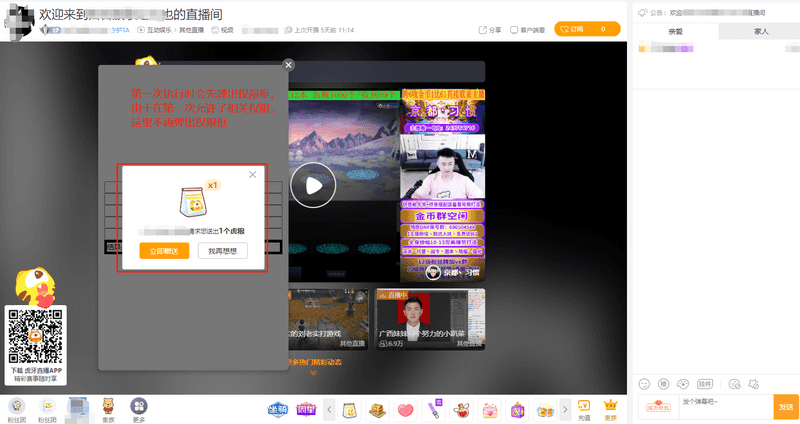Click the 虎牙直播APP download QR code
Screen dimensions: 800x424
coord(35,336)
